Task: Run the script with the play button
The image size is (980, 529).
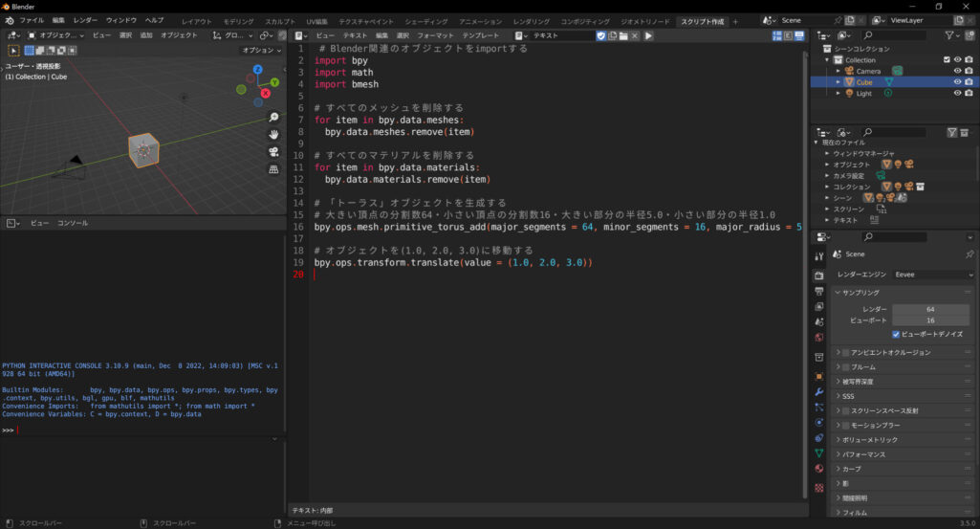Action: coord(648,35)
